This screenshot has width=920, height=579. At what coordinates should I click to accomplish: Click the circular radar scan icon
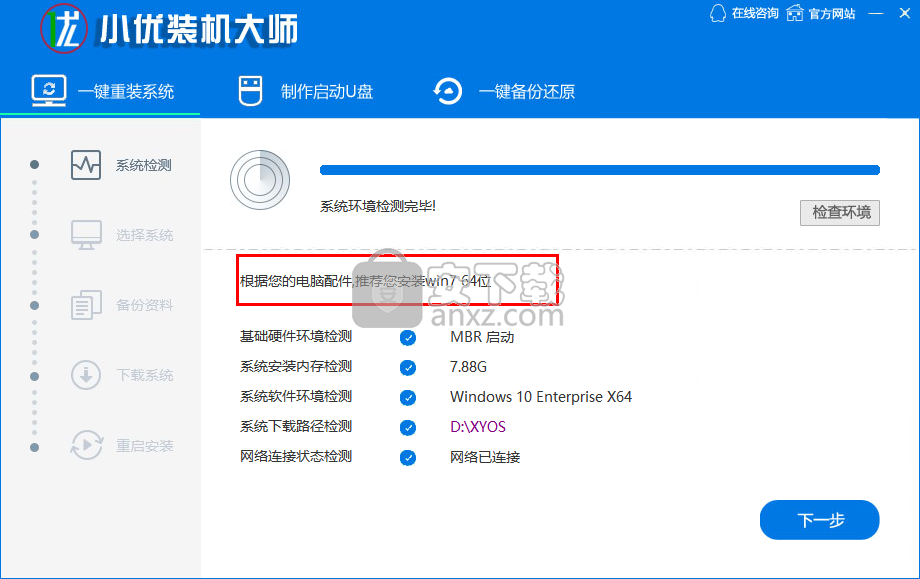click(260, 180)
